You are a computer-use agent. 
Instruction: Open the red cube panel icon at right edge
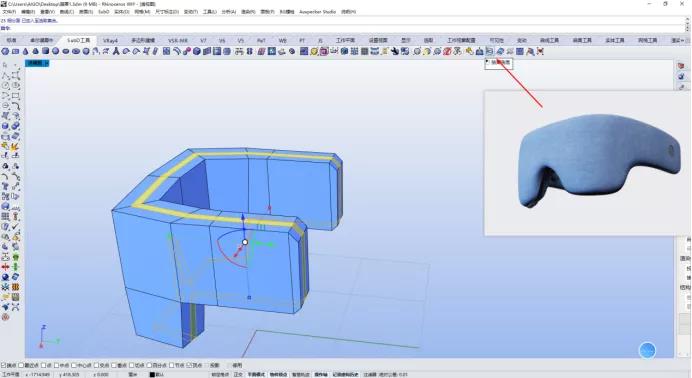coord(681,66)
